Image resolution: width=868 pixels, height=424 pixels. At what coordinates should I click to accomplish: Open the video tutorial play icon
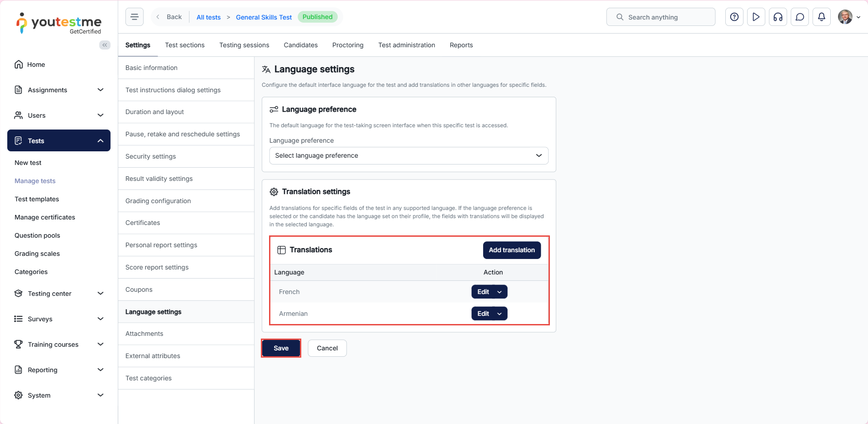pos(756,17)
